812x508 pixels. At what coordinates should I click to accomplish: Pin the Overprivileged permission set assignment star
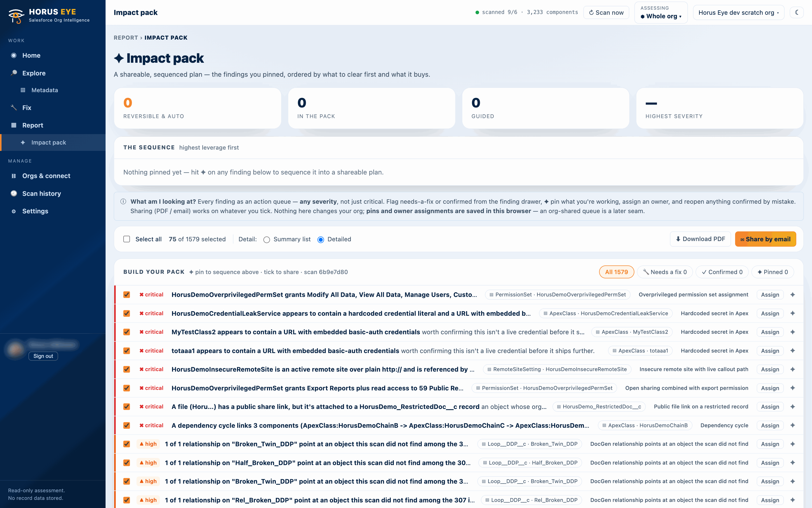[x=792, y=295]
